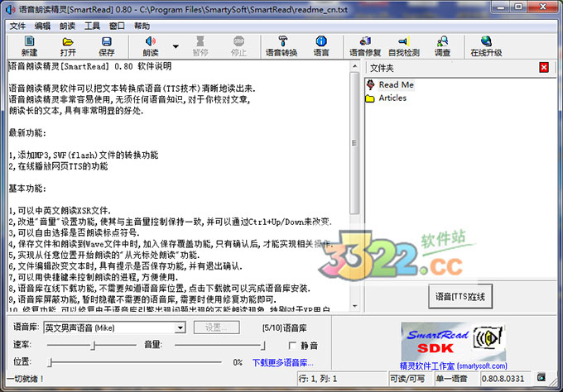Open 下载更多语音库... link
Screen dimensions: 563x392
282,362
